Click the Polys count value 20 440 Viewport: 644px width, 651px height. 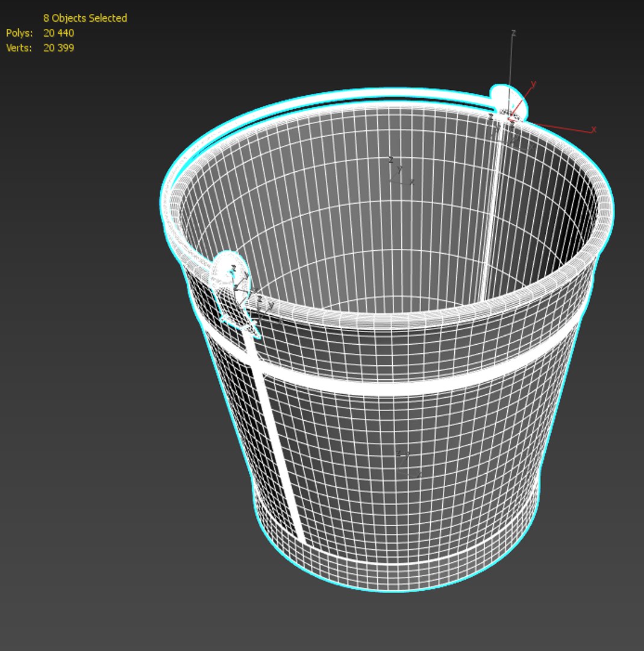58,33
